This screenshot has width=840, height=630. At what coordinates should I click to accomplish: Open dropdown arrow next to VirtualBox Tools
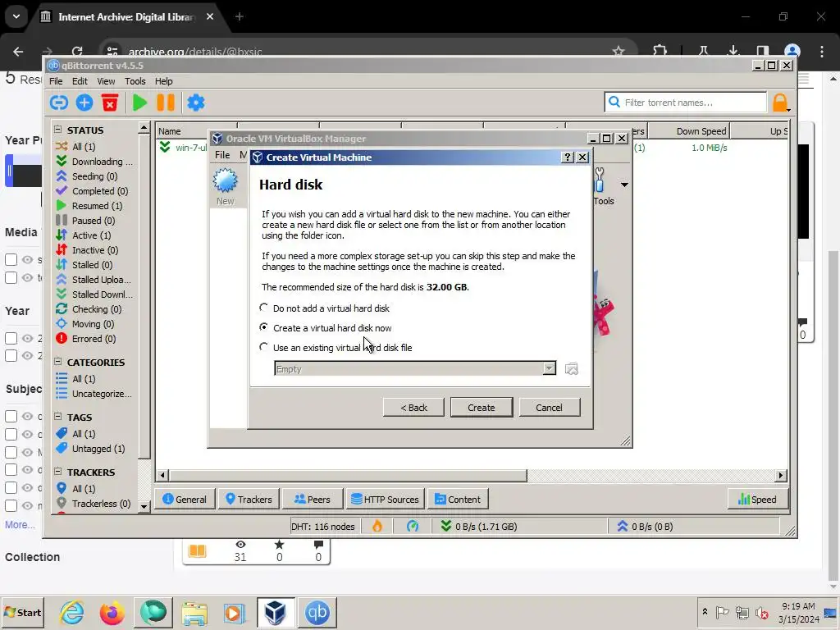pos(624,185)
